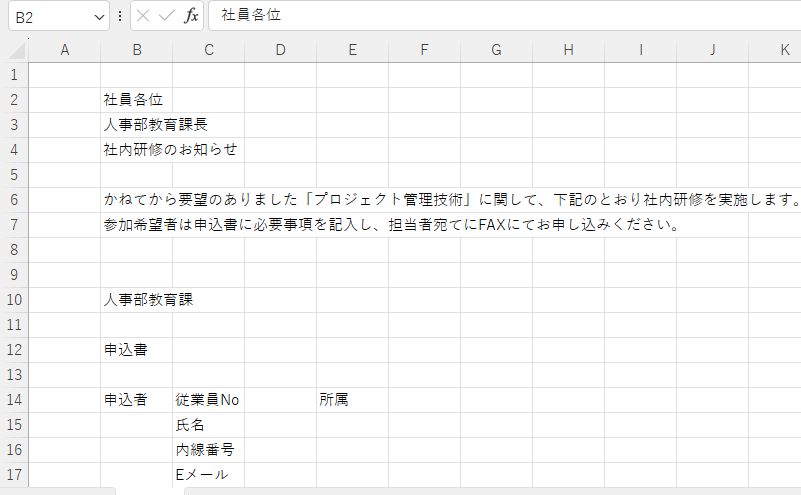Select row 17 header
This screenshot has height=495, width=801.
14,475
